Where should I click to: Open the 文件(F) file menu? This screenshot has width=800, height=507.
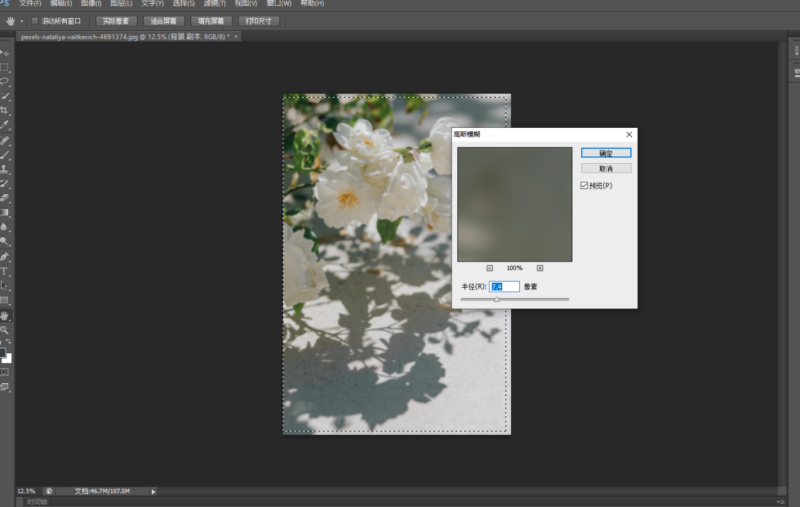[x=30, y=4]
